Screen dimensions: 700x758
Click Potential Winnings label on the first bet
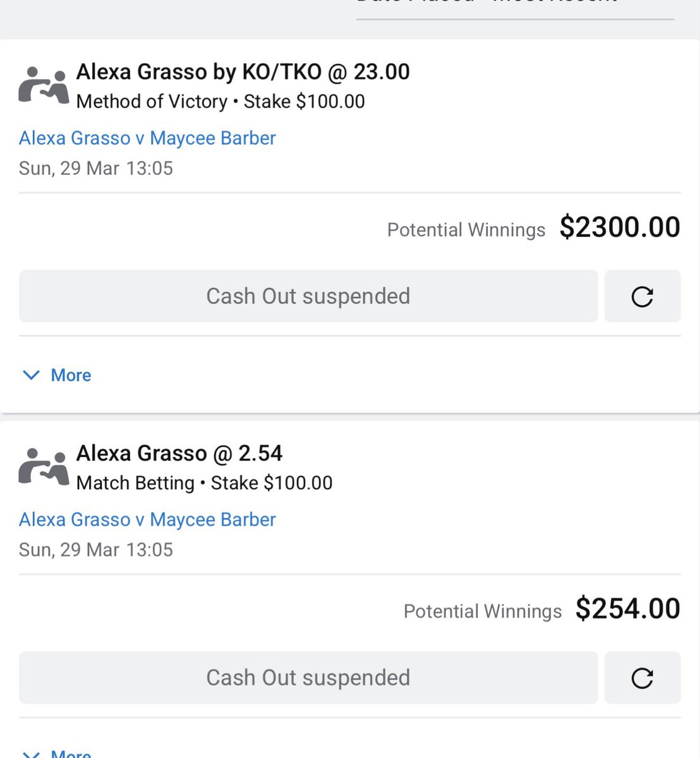[466, 230]
